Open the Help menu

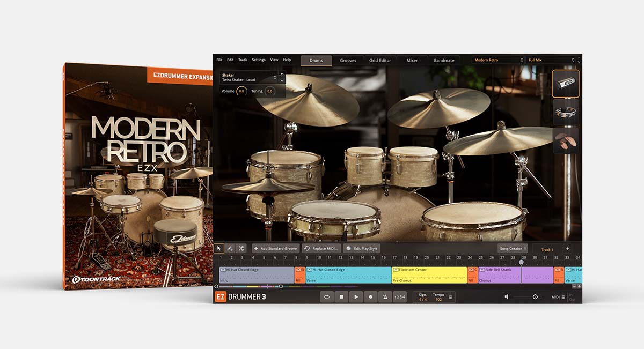[287, 60]
